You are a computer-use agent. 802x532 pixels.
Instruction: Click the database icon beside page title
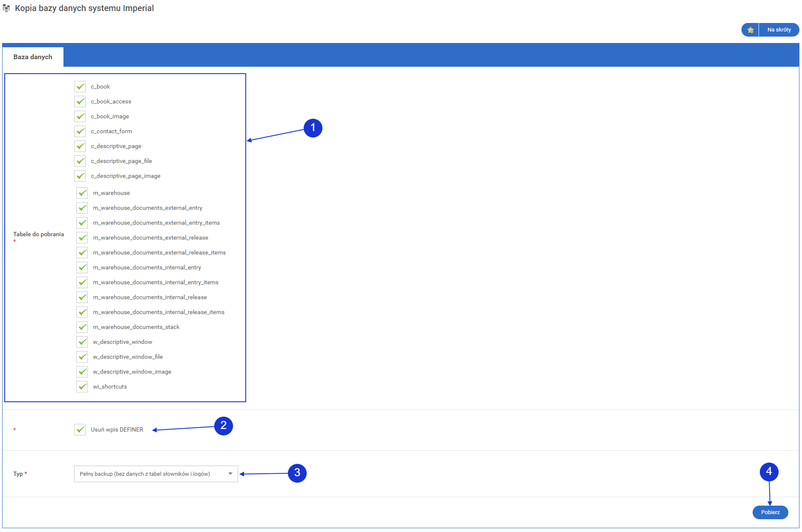pos(6,9)
